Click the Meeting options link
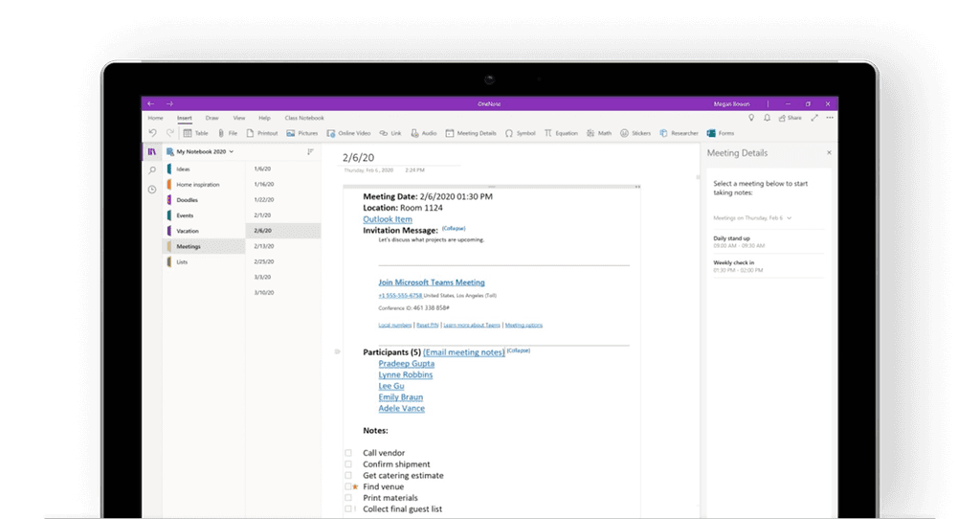Viewport: 980px width, 519px height. coord(523,326)
